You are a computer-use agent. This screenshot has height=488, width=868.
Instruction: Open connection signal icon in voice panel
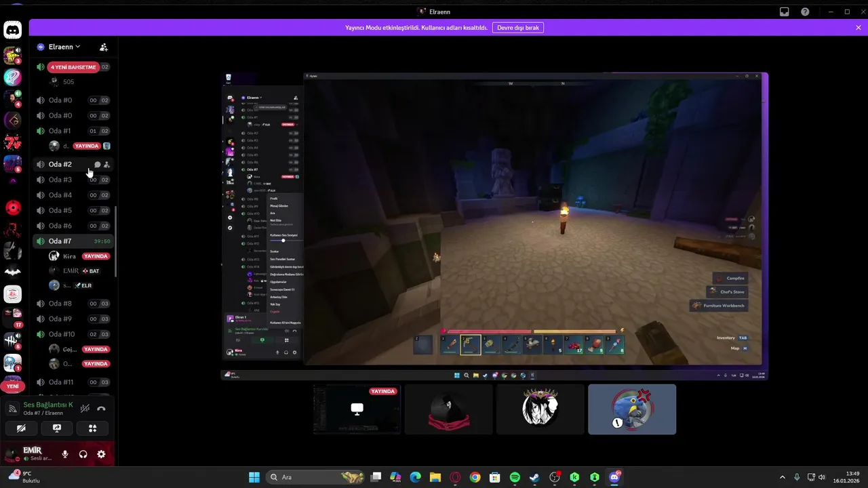coord(12,409)
